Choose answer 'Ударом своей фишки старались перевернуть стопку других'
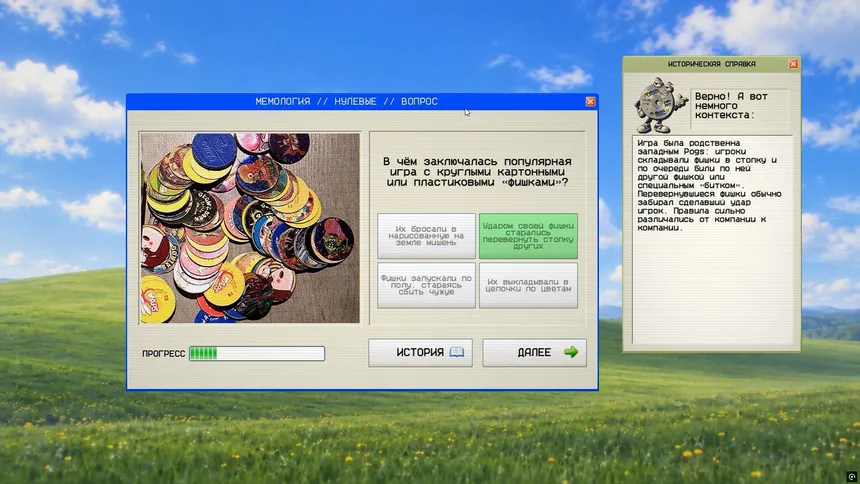This screenshot has width=860, height=484. tap(528, 236)
